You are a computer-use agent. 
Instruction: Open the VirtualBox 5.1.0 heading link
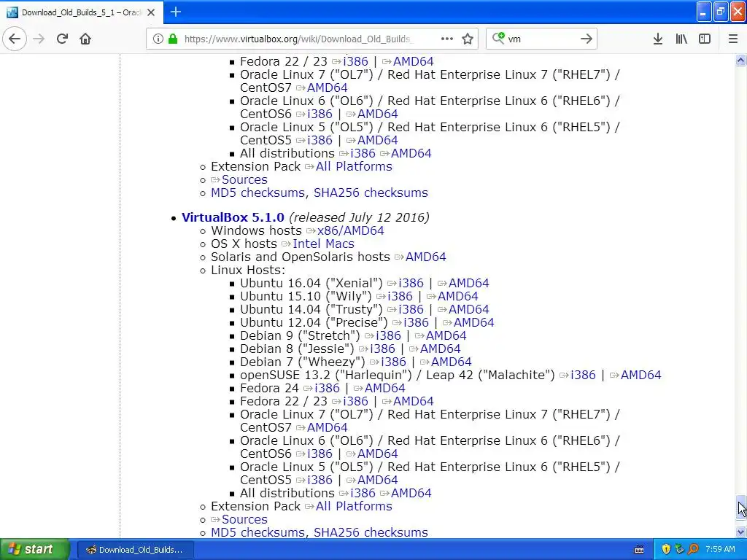tap(233, 217)
